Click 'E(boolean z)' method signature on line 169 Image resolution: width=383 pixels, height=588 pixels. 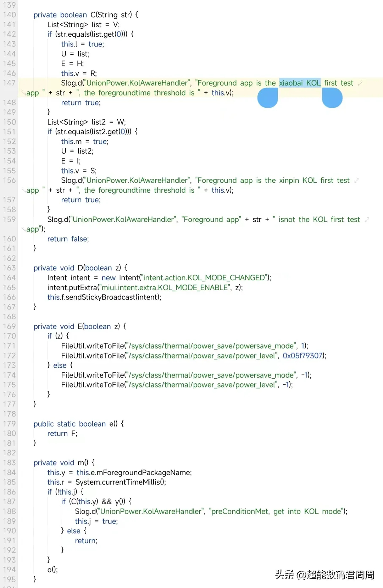coord(99,326)
